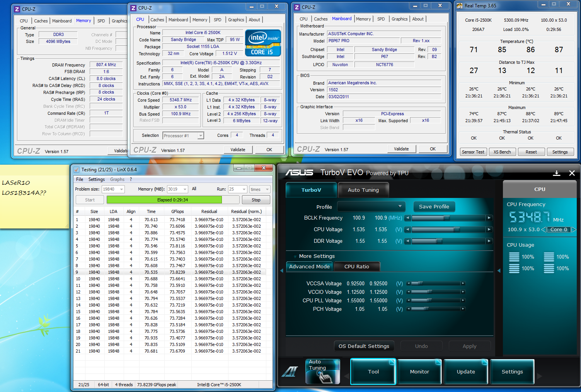Switch to next core with right arrow beside Core 0
The width and height of the screenshot is (581, 392).
point(574,230)
